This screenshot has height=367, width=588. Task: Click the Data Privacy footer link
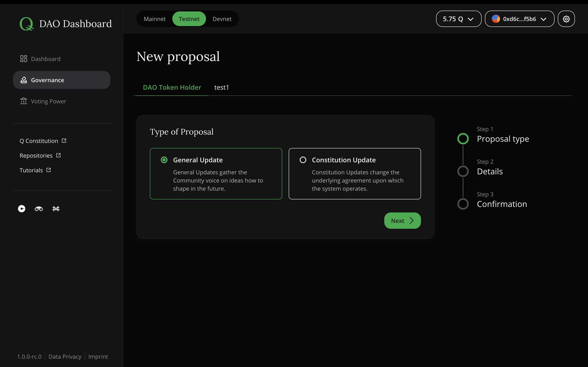coord(65,356)
